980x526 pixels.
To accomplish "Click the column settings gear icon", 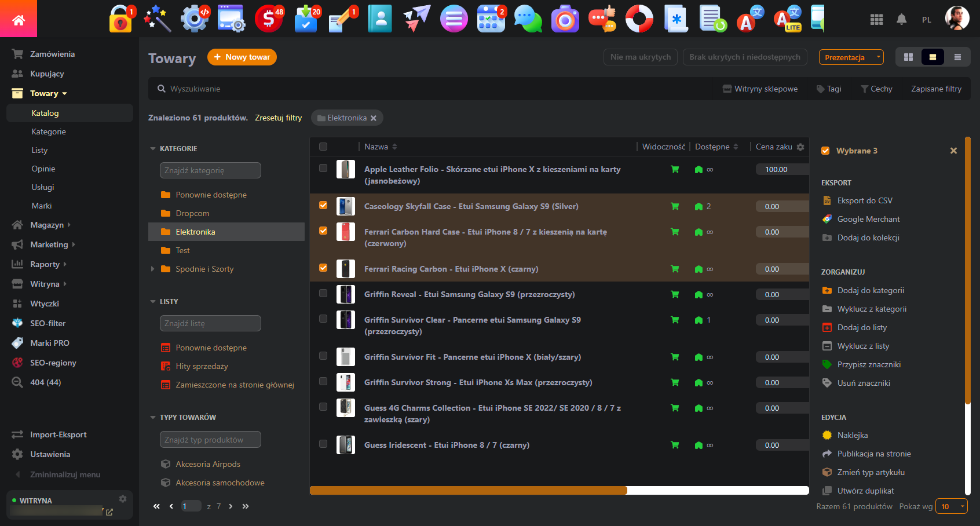I will [x=800, y=147].
